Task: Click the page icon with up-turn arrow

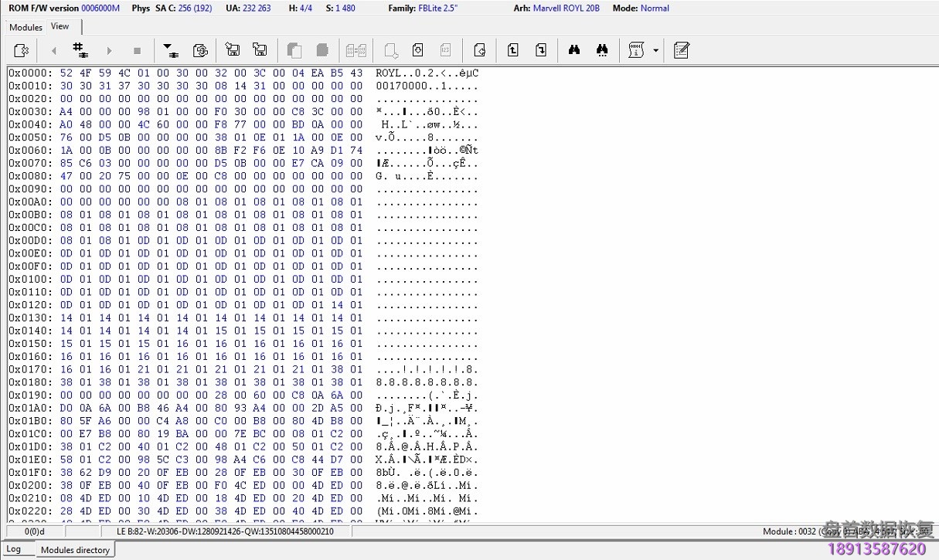Action: coord(512,51)
